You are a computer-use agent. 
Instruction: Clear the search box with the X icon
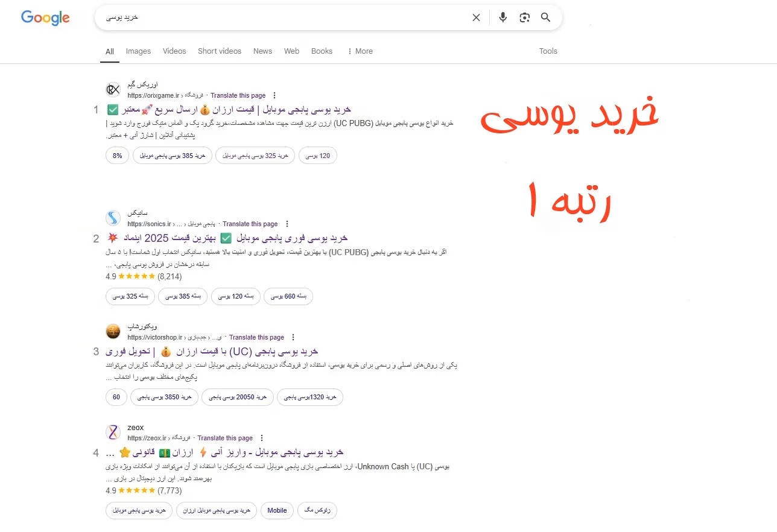(476, 17)
